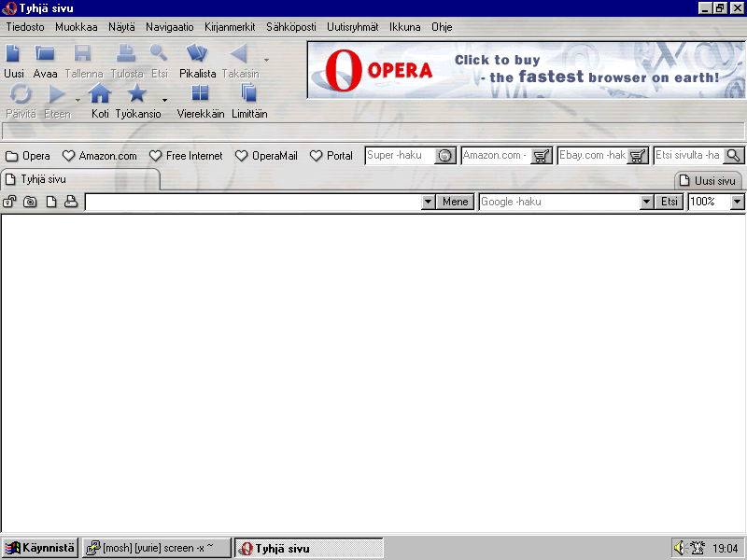Image resolution: width=747 pixels, height=560 pixels.
Task: Open the address field dropdown list
Action: 428,202
